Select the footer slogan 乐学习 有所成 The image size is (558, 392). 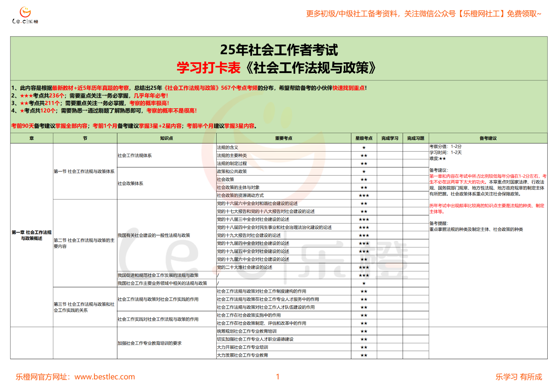coord(519,377)
